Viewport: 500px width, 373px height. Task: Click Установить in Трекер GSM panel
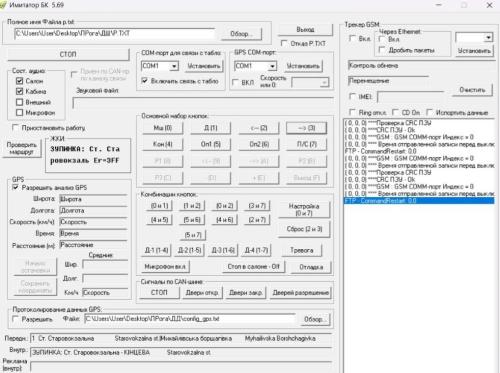click(x=474, y=51)
